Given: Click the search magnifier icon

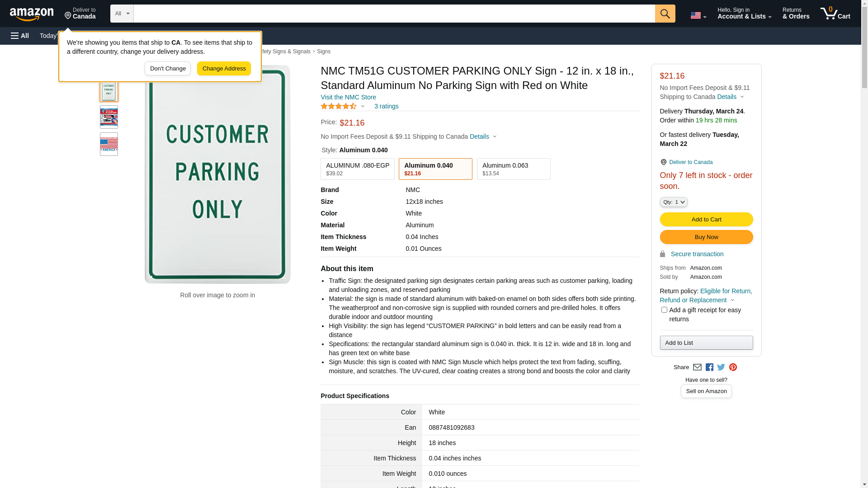Looking at the screenshot, I should [665, 14].
